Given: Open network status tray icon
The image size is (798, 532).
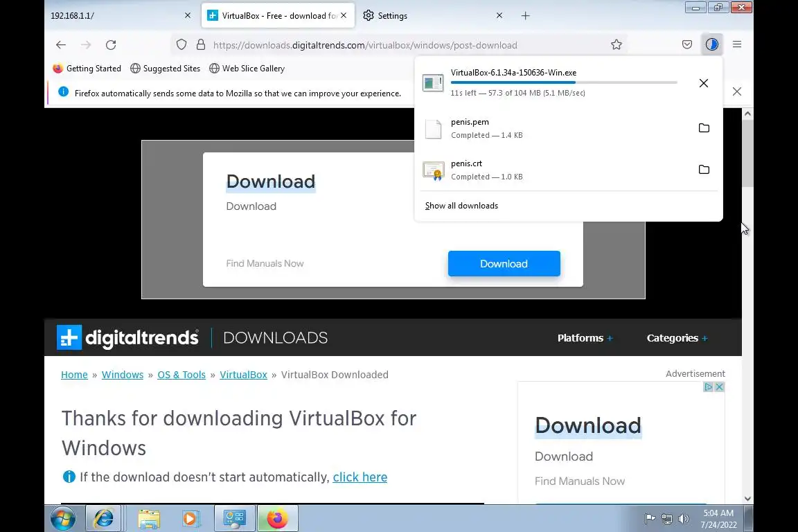Looking at the screenshot, I should pos(667,520).
